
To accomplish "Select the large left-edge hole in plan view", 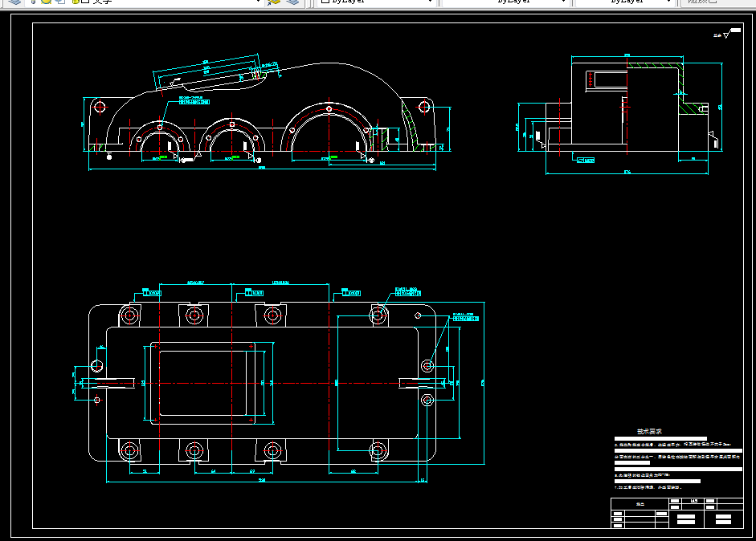I will [97, 366].
